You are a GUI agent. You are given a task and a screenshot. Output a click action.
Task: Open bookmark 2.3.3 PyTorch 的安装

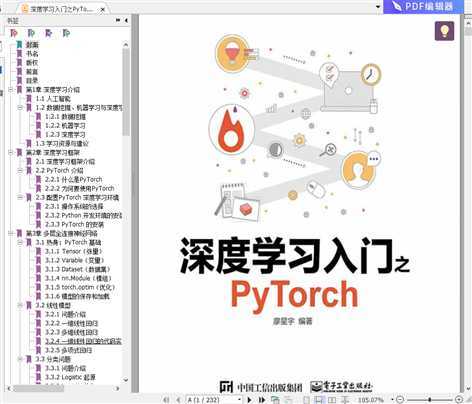[x=74, y=224]
